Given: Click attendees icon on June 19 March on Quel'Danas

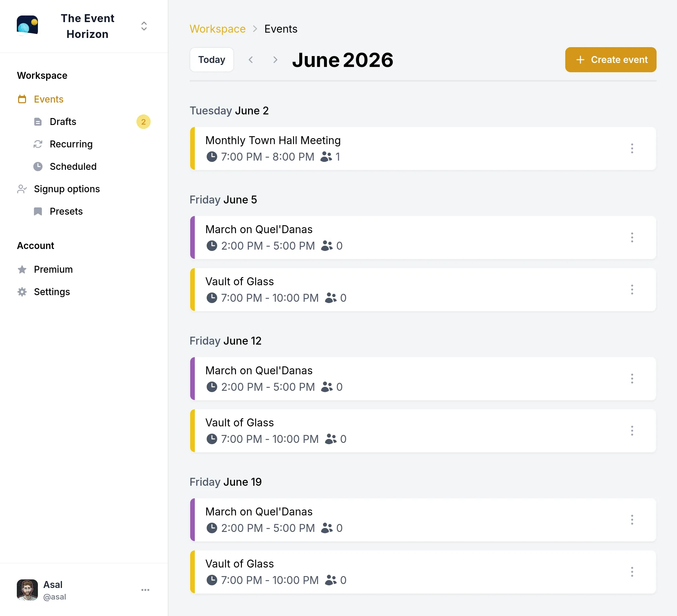Looking at the screenshot, I should [327, 528].
